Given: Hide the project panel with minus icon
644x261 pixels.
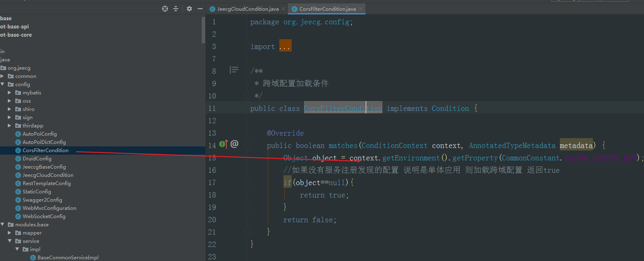Looking at the screenshot, I should (x=200, y=9).
